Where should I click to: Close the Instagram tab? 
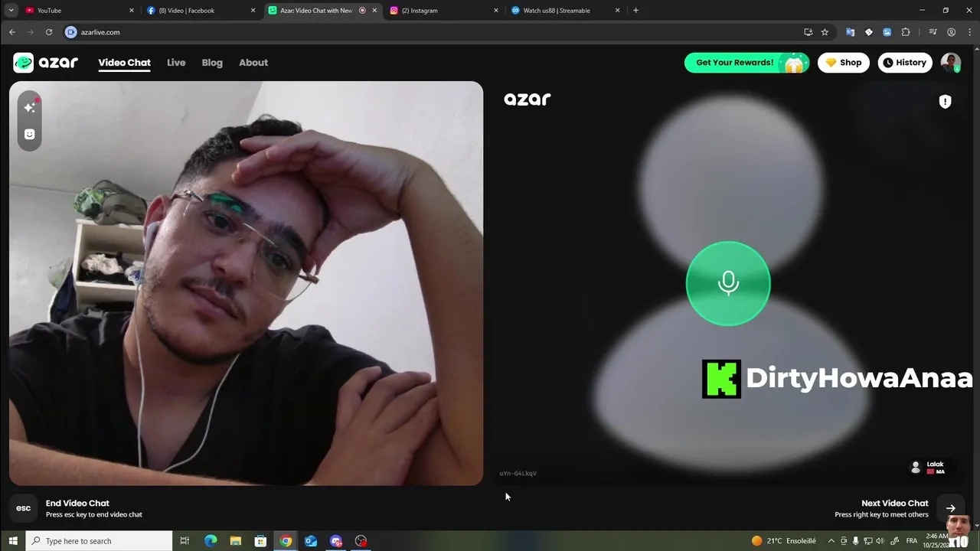click(x=496, y=11)
